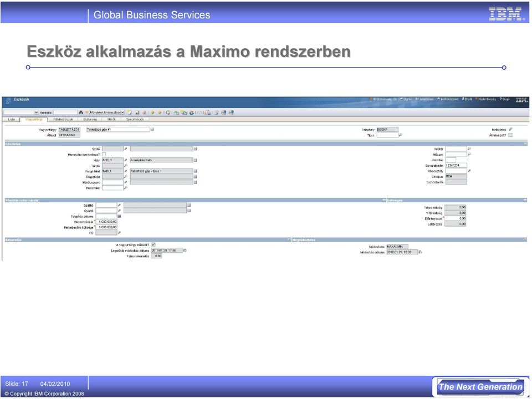Click the asset description field Tablettázó gép #1
This screenshot has height=399, width=532.
pyautogui.click(x=117, y=129)
